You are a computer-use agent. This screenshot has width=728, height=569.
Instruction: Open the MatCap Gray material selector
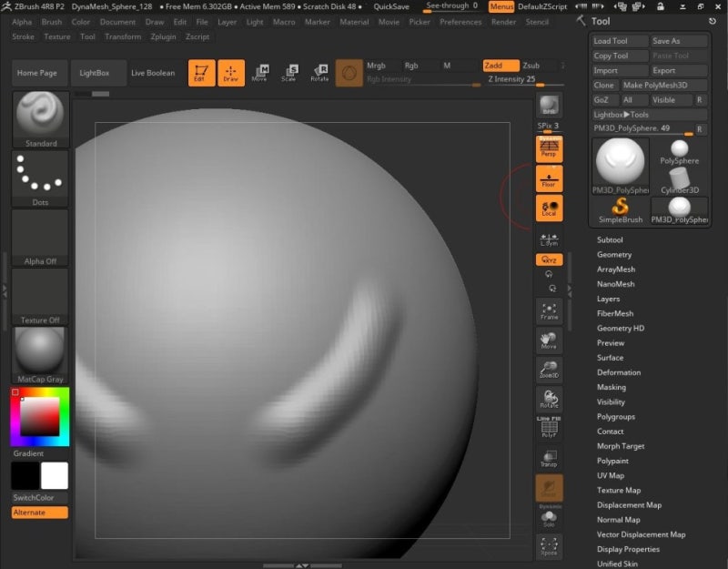[x=40, y=355]
